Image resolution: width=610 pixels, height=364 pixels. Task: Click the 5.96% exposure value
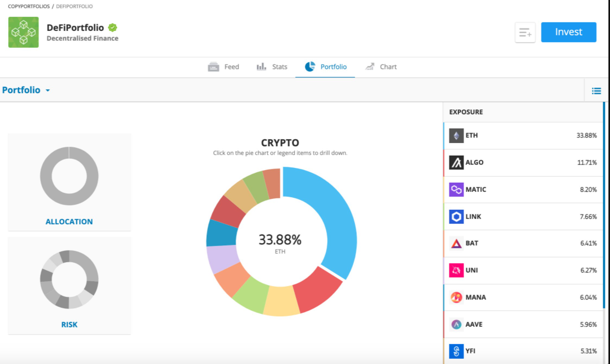pos(589,324)
